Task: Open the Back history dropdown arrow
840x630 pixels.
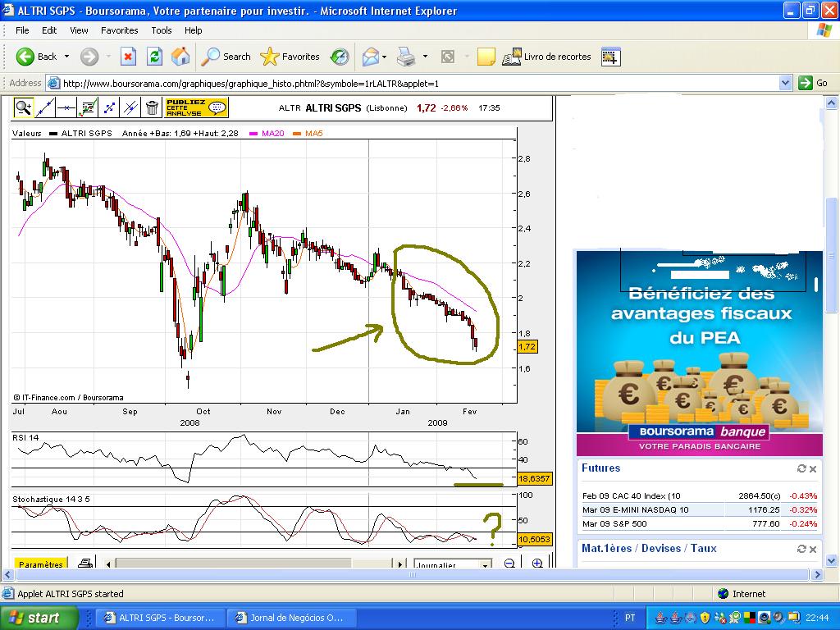Action: pyautogui.click(x=67, y=57)
